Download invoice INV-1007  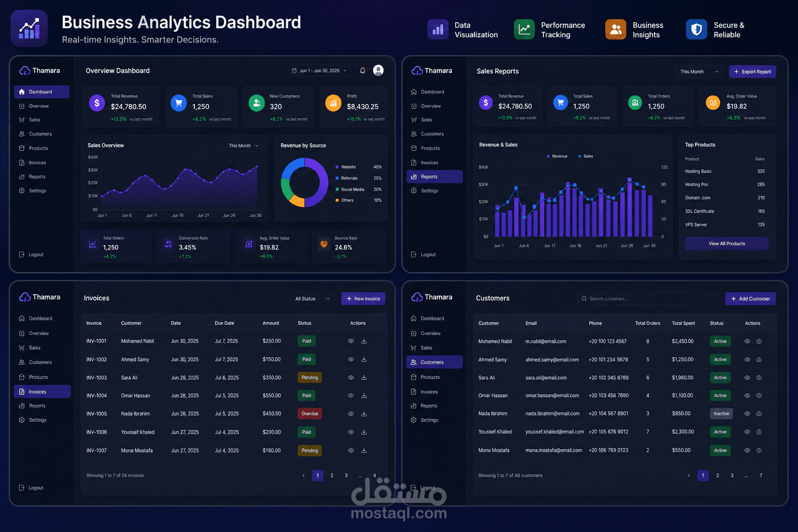(x=364, y=450)
